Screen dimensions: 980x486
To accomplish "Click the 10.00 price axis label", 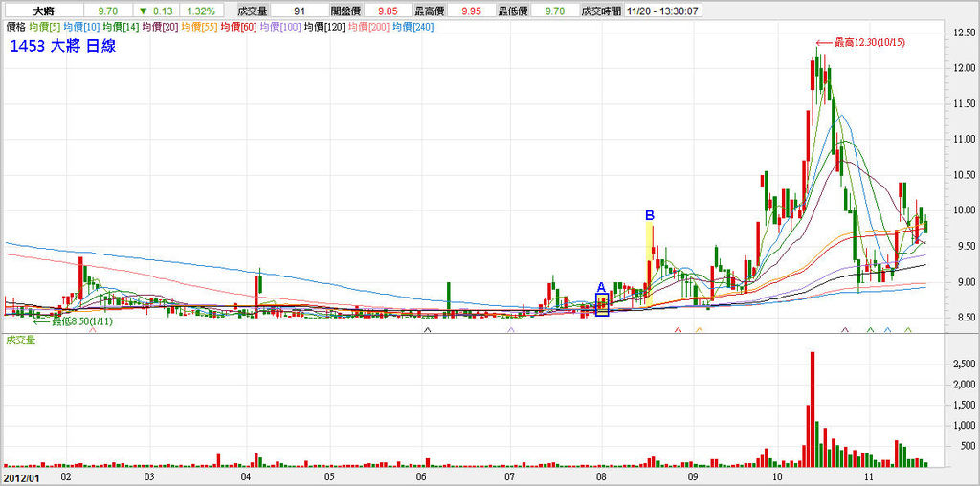I will pos(963,210).
